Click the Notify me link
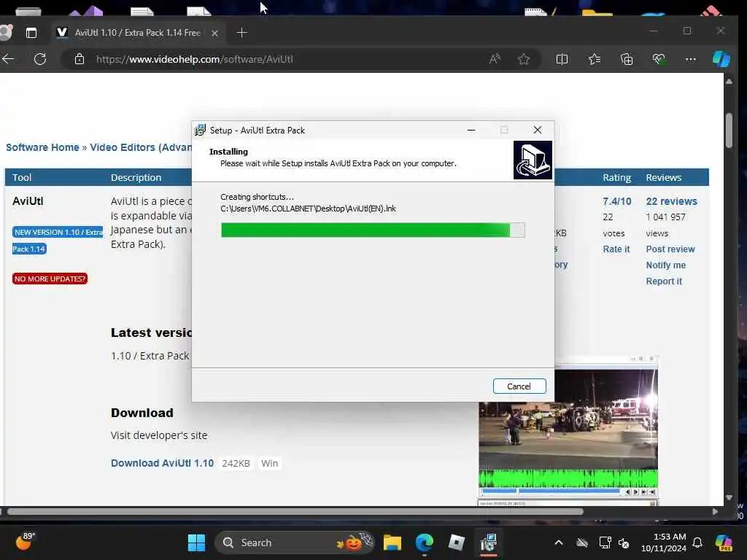 665,265
